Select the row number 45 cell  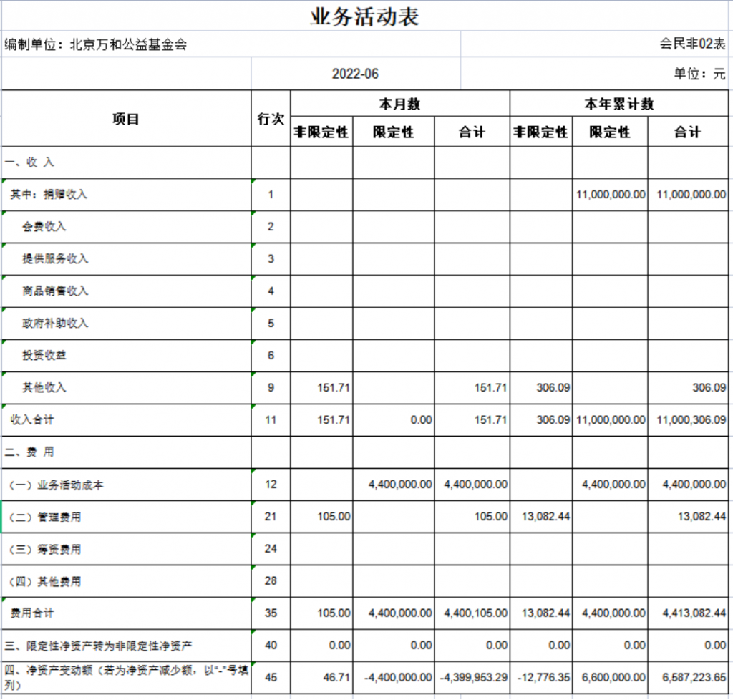(x=271, y=677)
